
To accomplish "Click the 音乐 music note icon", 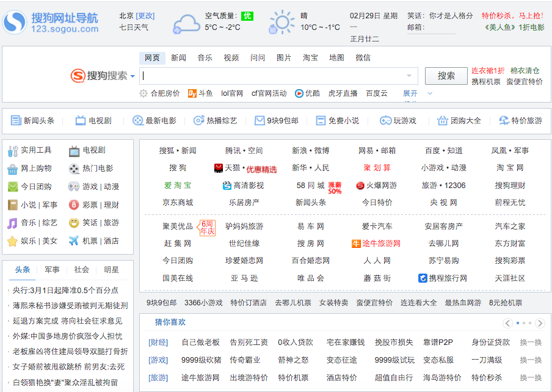I will [12, 223].
